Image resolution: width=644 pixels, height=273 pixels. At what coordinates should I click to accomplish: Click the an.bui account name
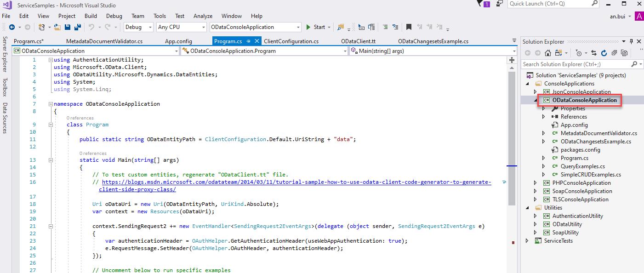pyautogui.click(x=618, y=16)
